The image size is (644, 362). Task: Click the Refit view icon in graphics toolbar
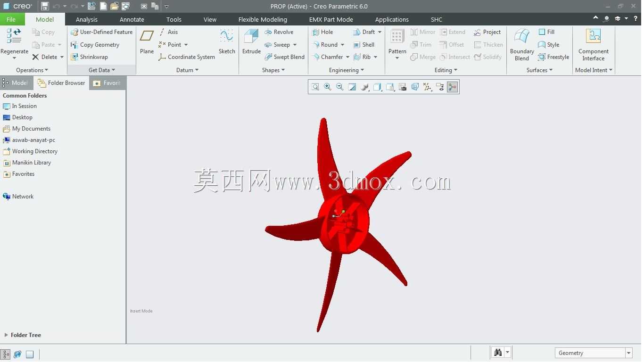[x=315, y=87]
